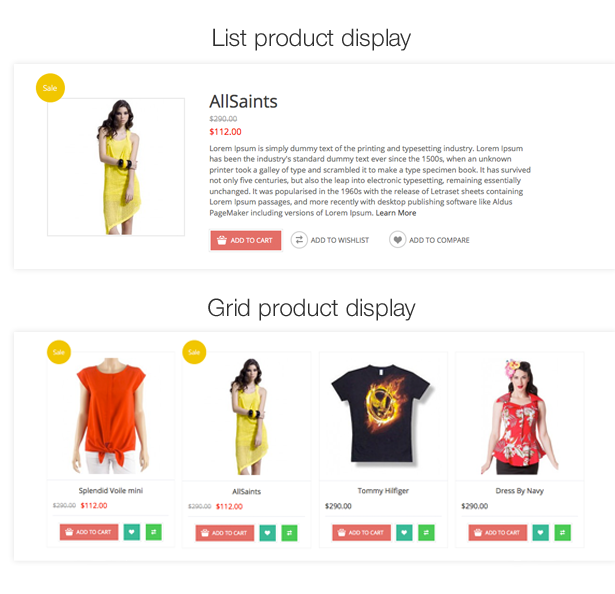Add Splendid Voile mini to cart
Screen dimensions: 615x594
(89, 532)
